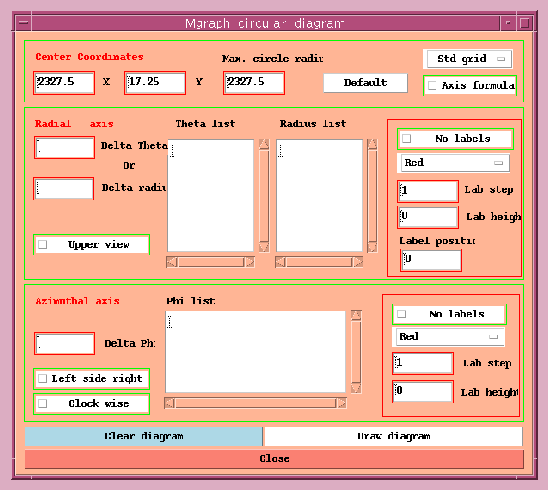
Task: Click the Theta list vertical scrollbar track
Action: pyautogui.click(x=264, y=196)
